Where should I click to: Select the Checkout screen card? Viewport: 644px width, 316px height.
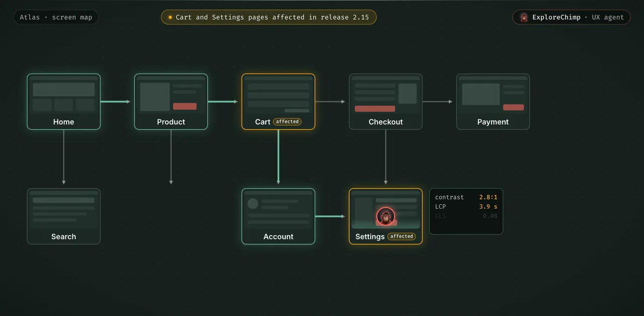385,102
